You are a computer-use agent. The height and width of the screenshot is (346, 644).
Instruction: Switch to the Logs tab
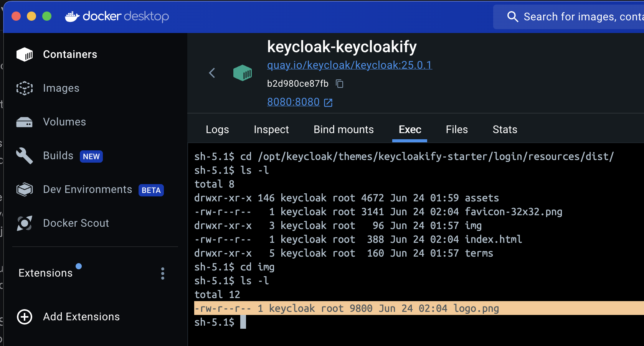(217, 130)
